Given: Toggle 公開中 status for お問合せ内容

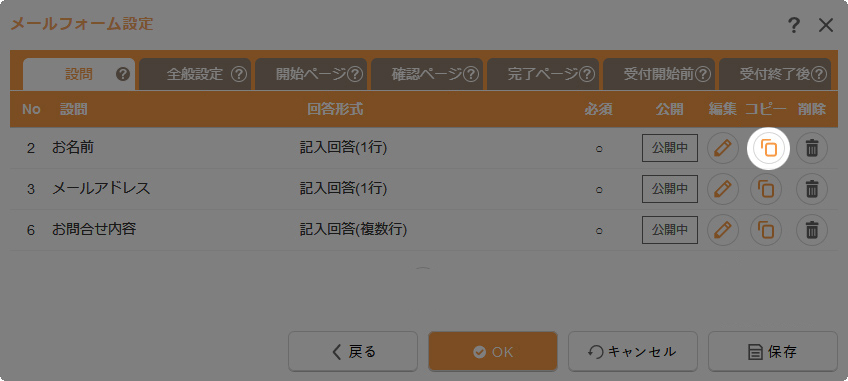Looking at the screenshot, I should [x=670, y=230].
